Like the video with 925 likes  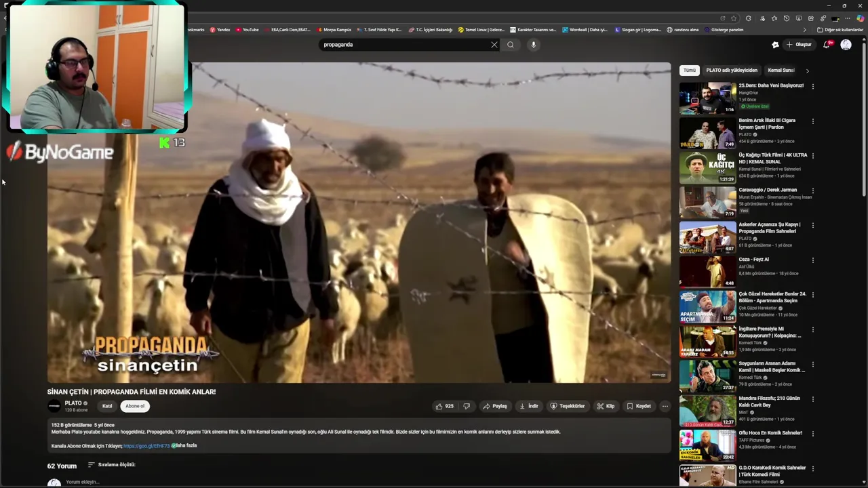click(446, 406)
